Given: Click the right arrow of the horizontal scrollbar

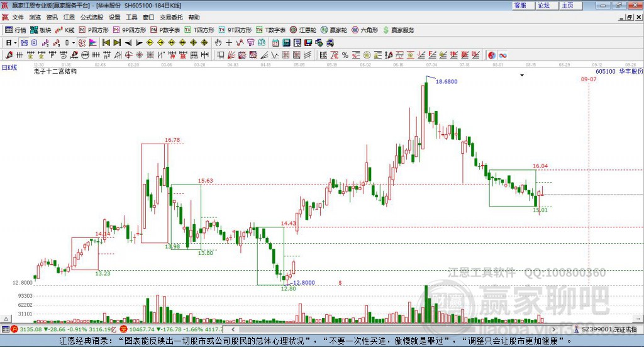Looking at the screenshot, I should 553,329.
